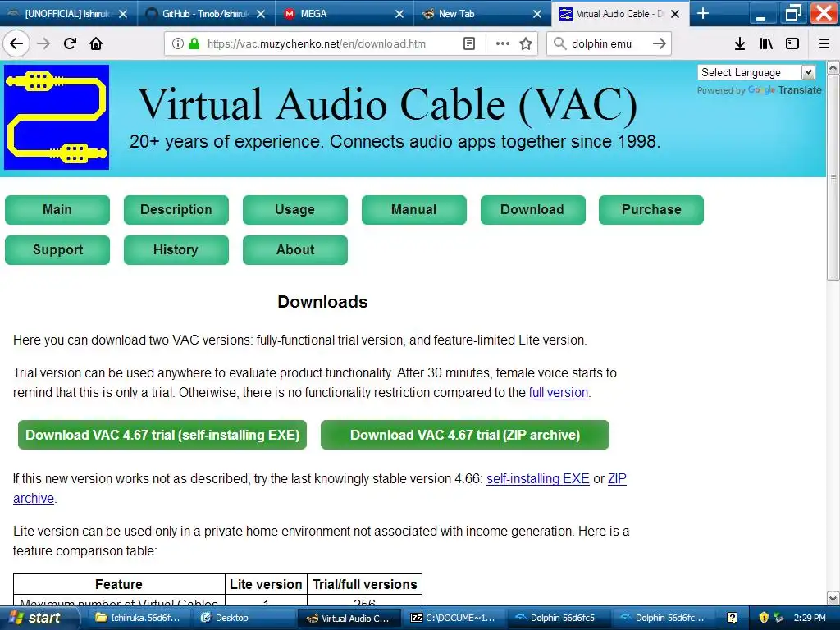This screenshot has height=630, width=840.
Task: View the History page
Action: click(x=176, y=249)
